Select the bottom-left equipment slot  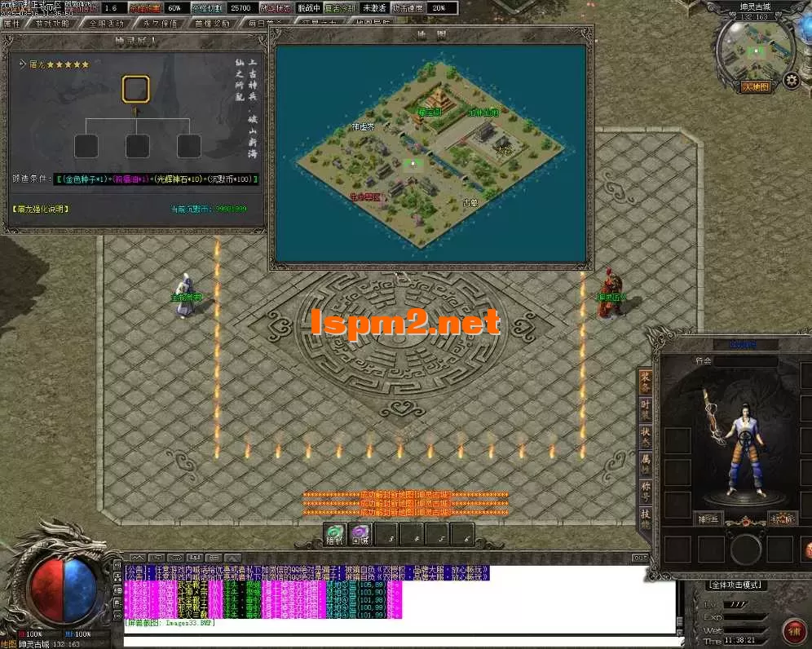tap(677, 550)
